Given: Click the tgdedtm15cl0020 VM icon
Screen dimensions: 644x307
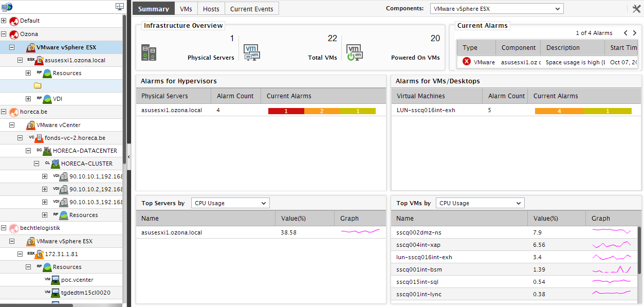Looking at the screenshot, I should 56,293.
